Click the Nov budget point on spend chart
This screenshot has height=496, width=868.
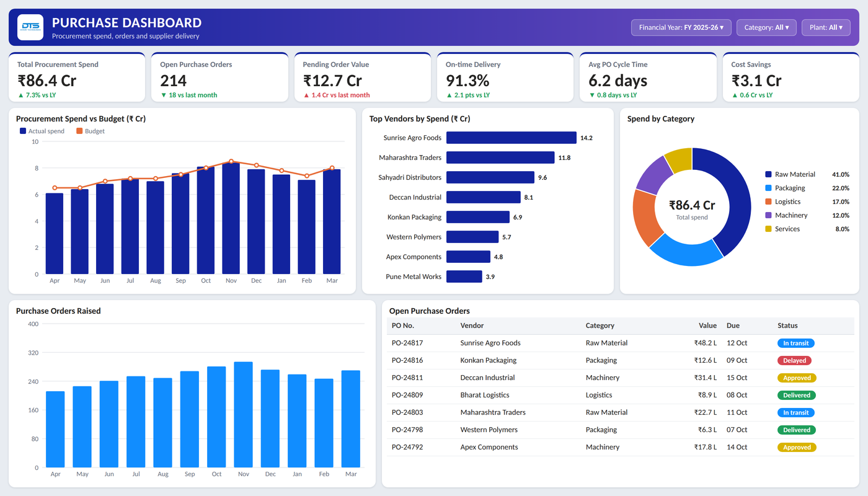231,161
